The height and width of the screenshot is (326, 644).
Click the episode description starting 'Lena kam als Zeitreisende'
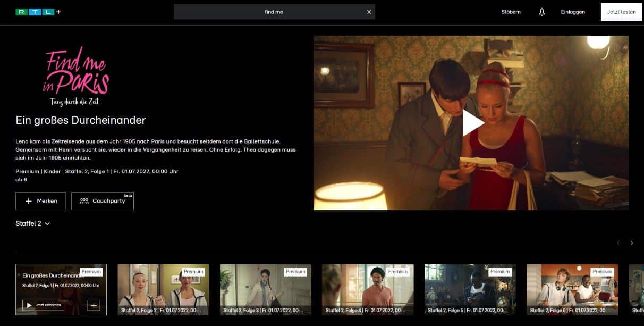point(156,149)
